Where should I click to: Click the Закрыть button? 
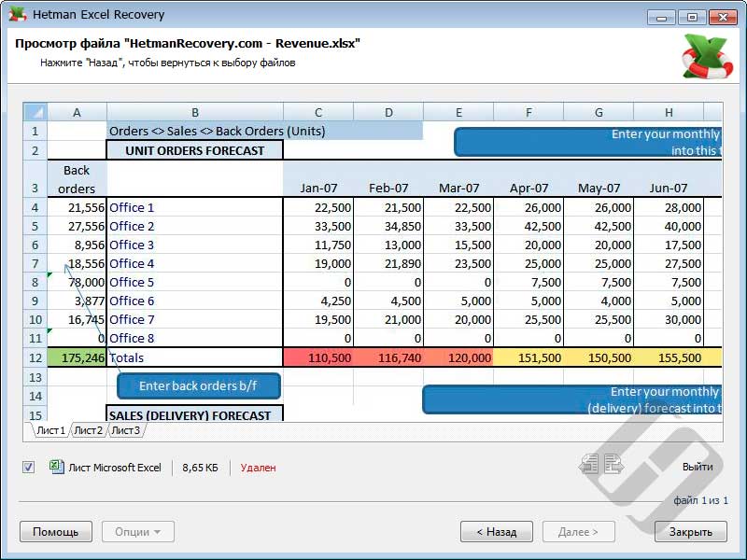click(x=691, y=531)
